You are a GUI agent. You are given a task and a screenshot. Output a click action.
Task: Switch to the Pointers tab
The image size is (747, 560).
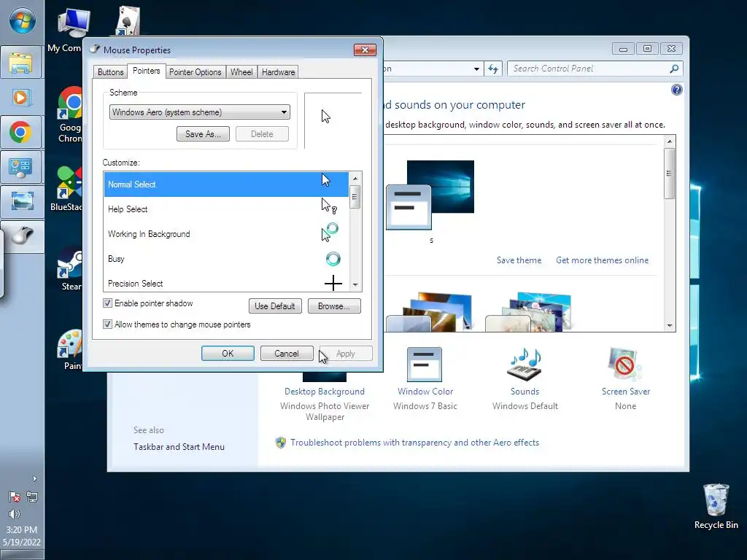[146, 71]
